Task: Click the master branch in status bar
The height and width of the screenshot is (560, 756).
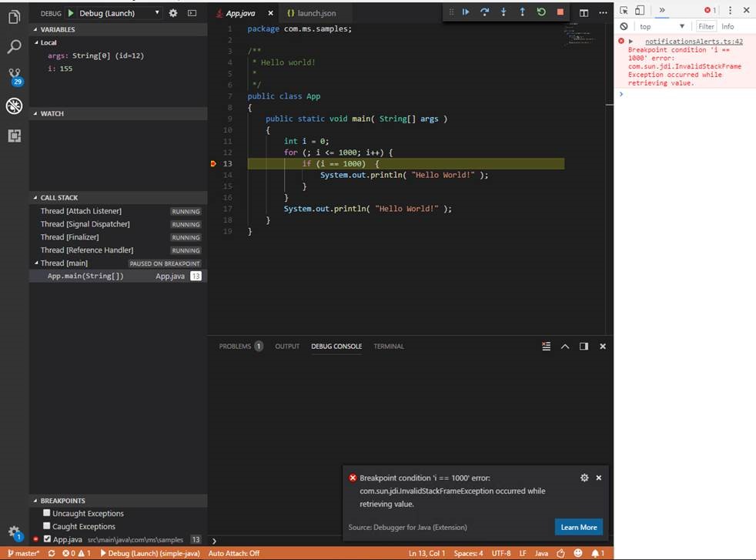Action: point(23,553)
